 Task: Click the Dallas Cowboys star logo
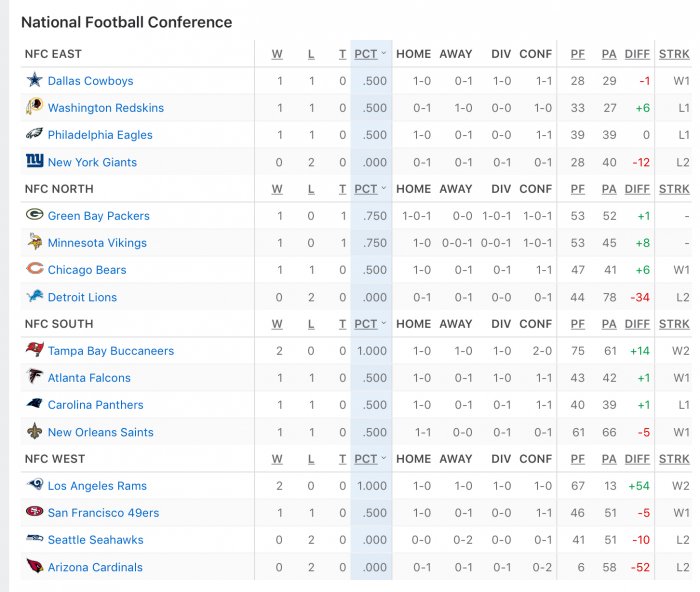coord(34,80)
